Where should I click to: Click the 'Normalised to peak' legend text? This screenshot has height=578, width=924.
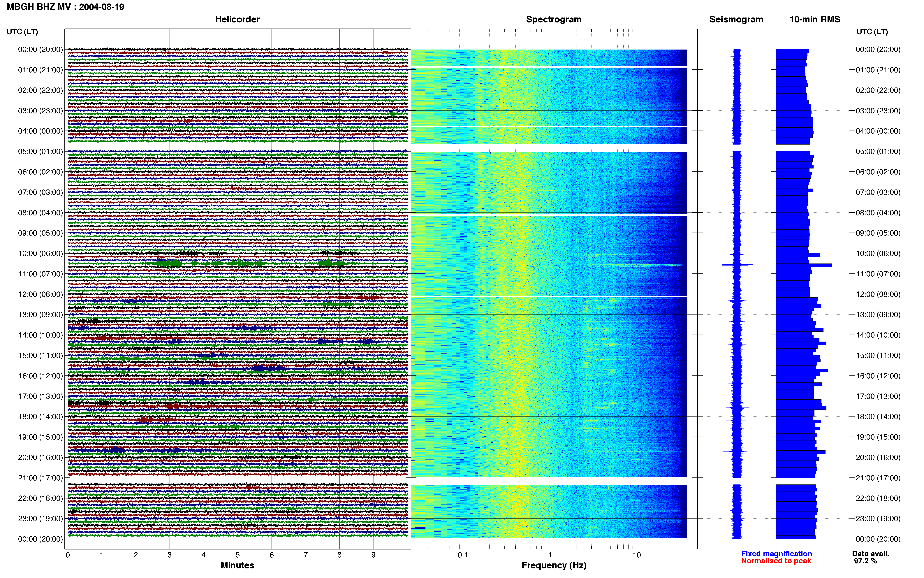pos(776,561)
